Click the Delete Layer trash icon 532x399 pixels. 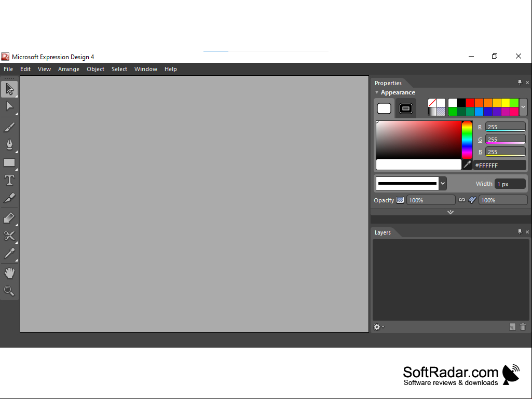[x=523, y=327]
